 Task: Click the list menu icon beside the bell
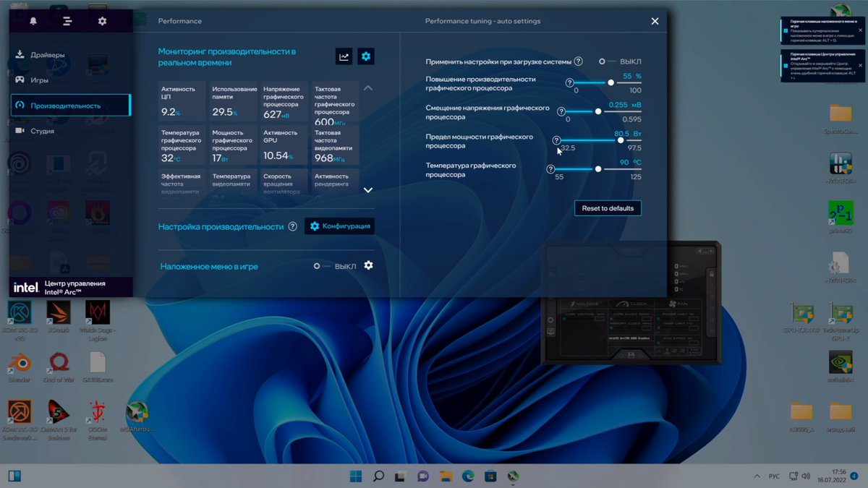pos(67,21)
